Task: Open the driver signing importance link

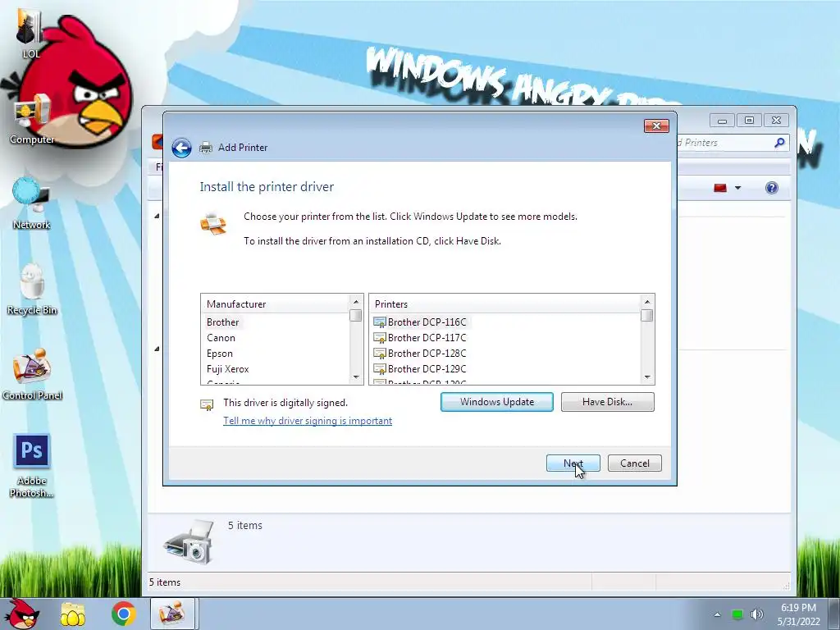Action: point(308,421)
